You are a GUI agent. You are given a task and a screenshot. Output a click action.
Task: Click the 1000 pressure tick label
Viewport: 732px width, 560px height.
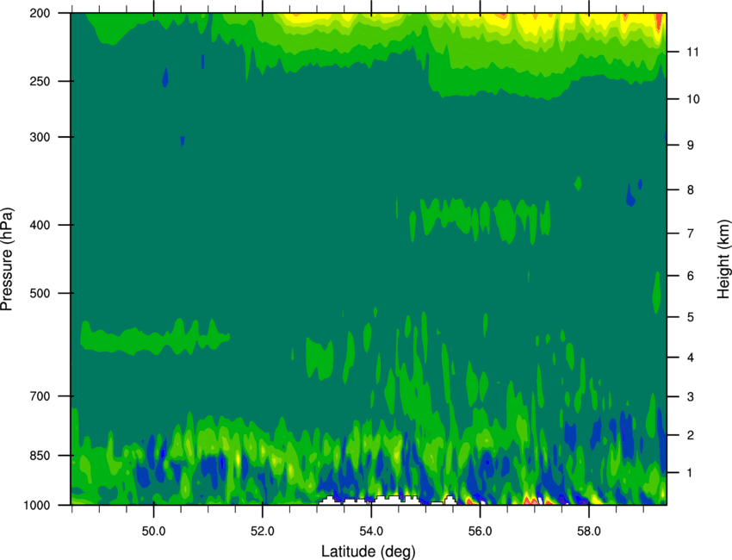click(x=36, y=505)
